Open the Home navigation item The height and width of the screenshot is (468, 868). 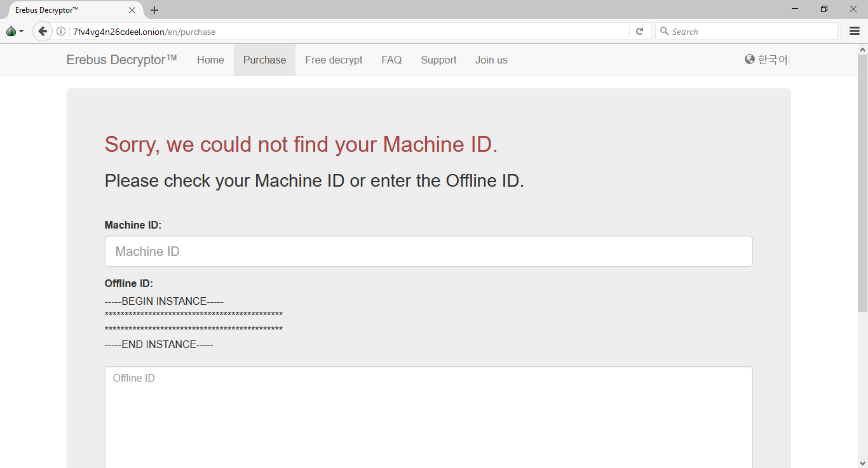[x=210, y=60]
